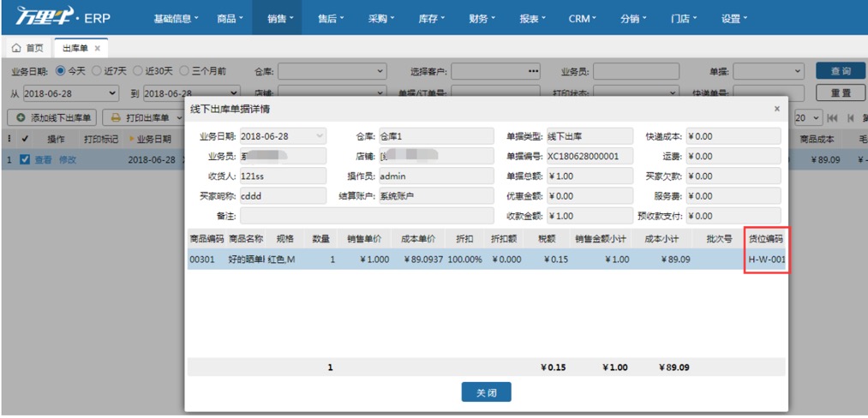Open the 商品 menu

tap(230, 18)
